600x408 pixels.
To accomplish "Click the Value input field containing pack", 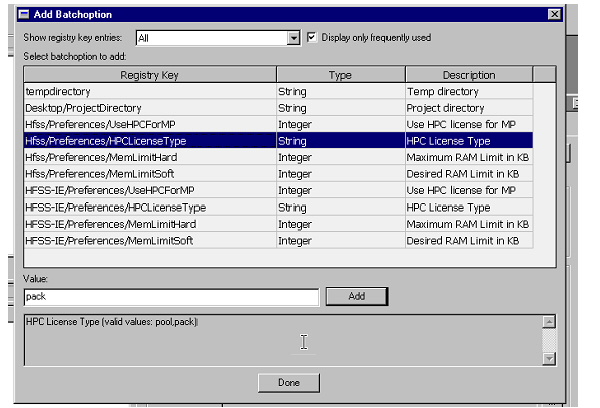I will 171,297.
